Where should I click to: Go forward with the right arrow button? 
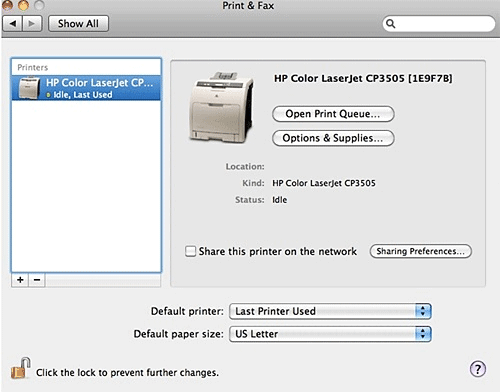point(32,24)
